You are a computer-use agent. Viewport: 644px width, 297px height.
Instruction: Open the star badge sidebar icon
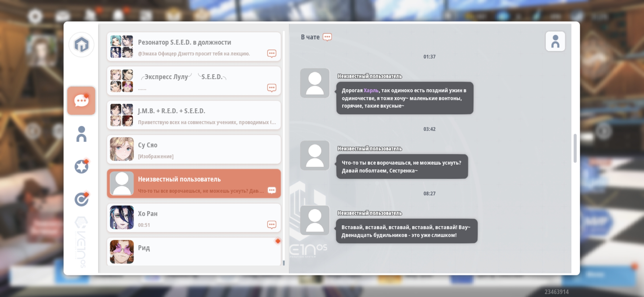81,167
